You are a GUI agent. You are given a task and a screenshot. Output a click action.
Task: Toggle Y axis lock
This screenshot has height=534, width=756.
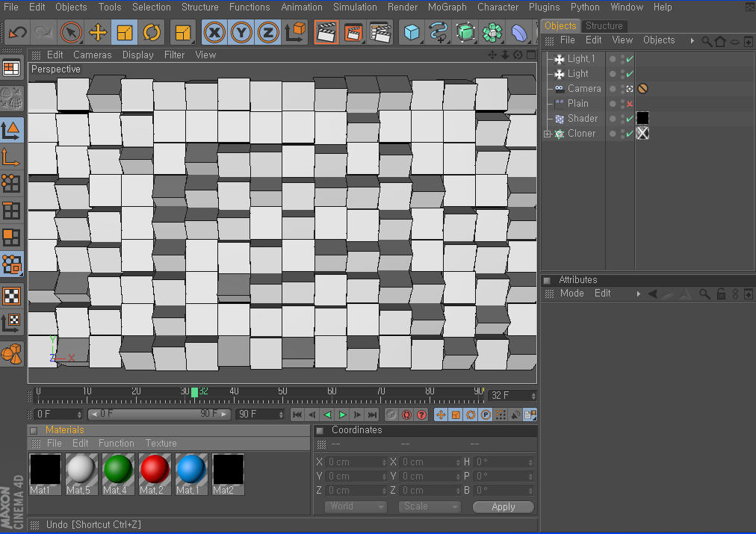[x=241, y=32]
